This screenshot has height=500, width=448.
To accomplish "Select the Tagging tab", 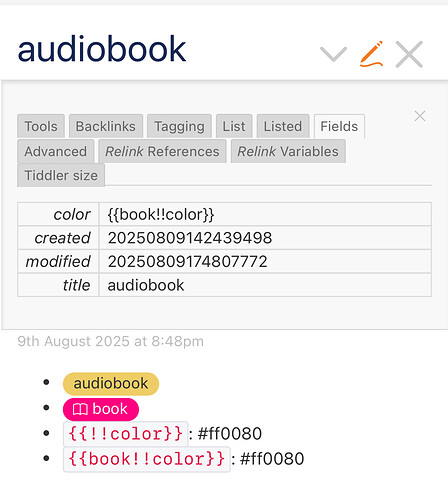I will coord(179,126).
